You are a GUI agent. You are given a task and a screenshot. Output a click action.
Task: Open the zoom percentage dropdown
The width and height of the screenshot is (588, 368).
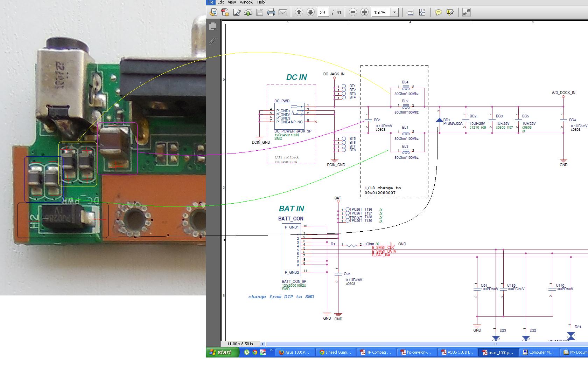pos(394,12)
